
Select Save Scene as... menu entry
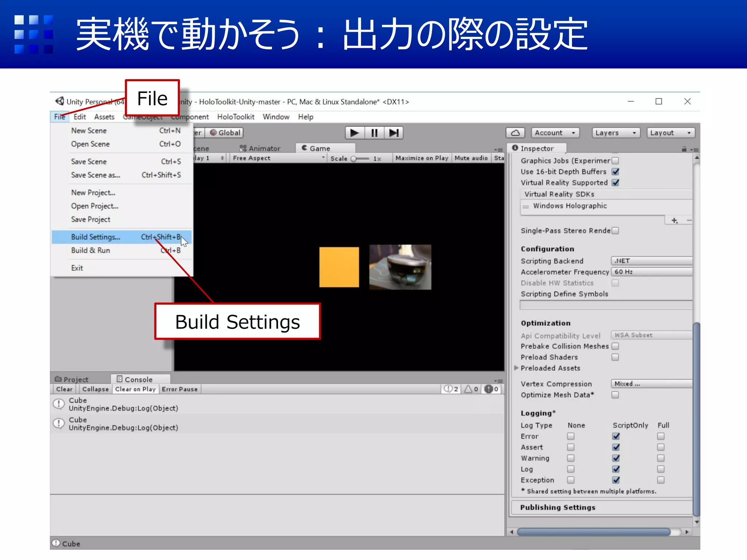point(121,175)
